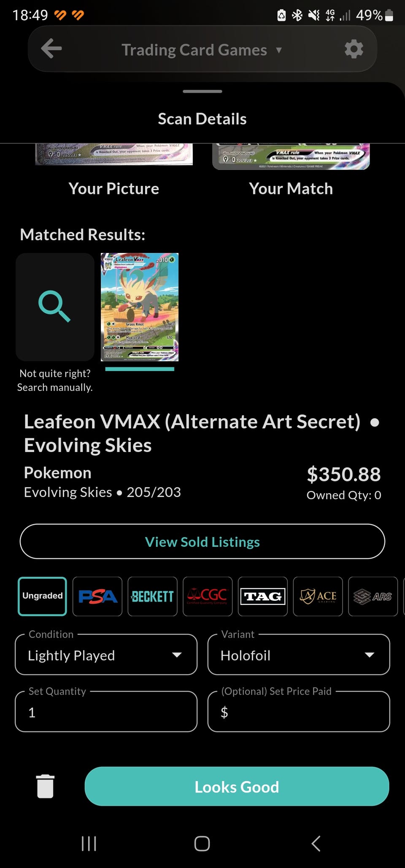Image resolution: width=405 pixels, height=868 pixels.
Task: Delete scan with trash icon
Action: point(45,786)
